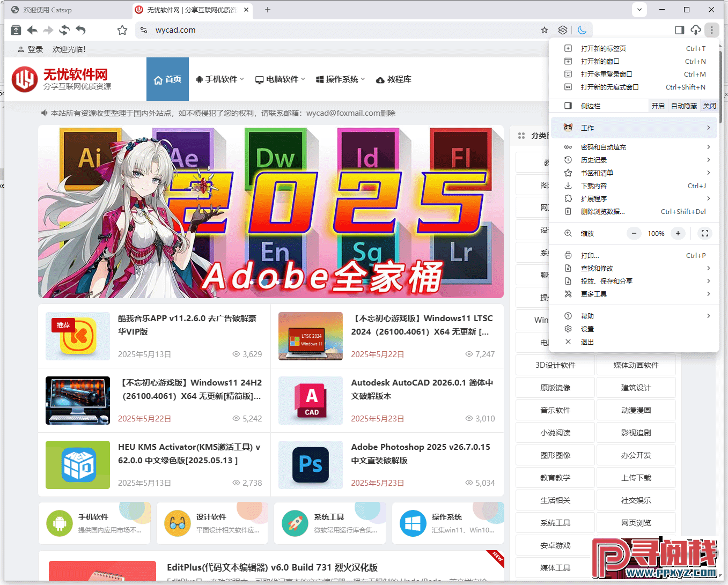Image resolution: width=728 pixels, height=585 pixels.
Task: Open 酷我音乐APP v11.2.6.0 article
Action: pyautogui.click(x=187, y=325)
